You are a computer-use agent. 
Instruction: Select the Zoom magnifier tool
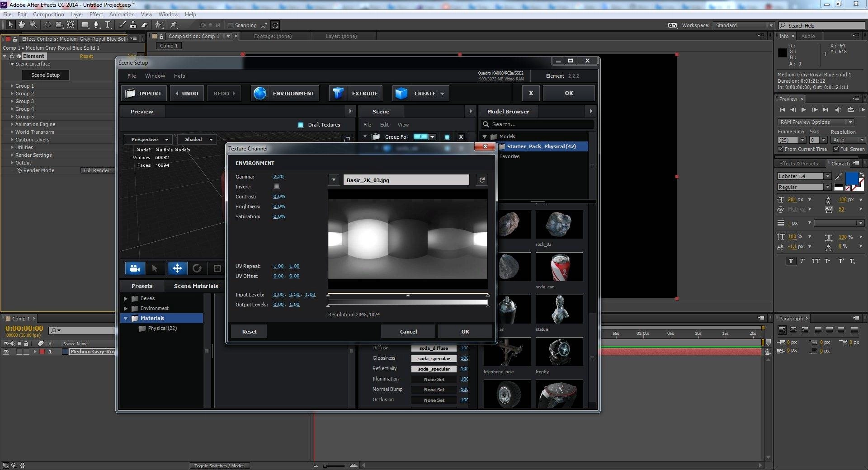pyautogui.click(x=33, y=25)
